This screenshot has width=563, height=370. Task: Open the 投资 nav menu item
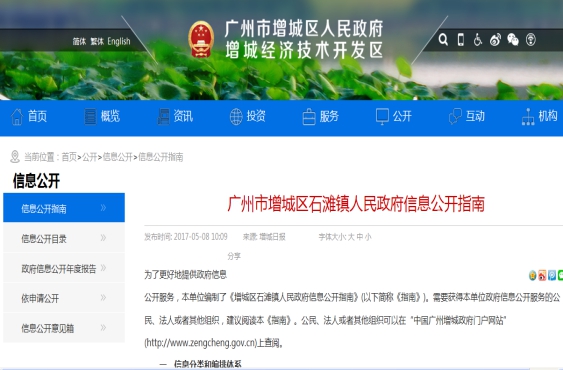256,116
